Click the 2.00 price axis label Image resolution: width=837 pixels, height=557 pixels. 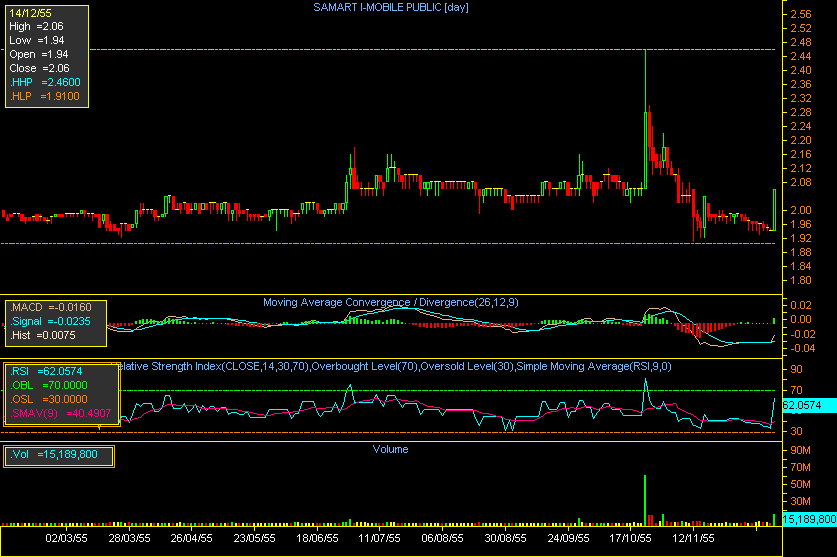801,210
